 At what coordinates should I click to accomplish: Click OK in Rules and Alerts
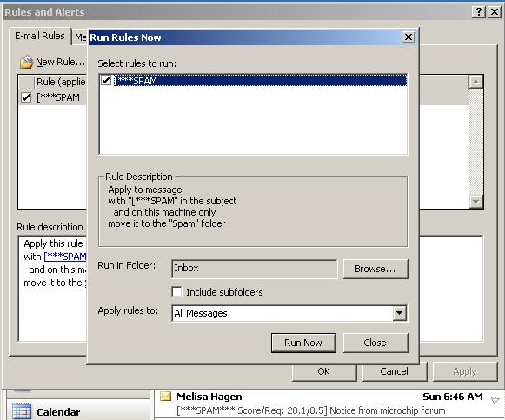coord(324,371)
